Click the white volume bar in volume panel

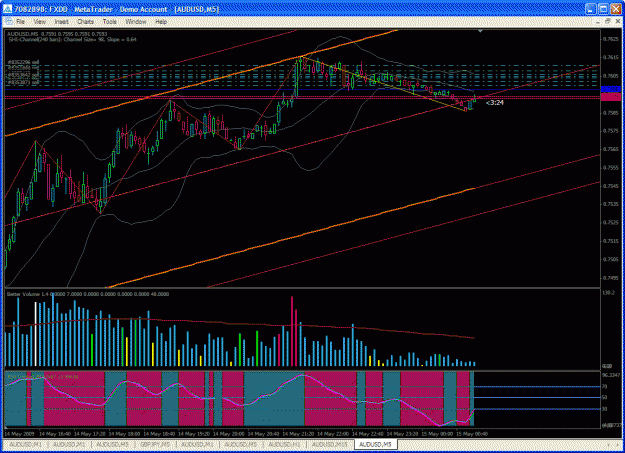[35, 334]
